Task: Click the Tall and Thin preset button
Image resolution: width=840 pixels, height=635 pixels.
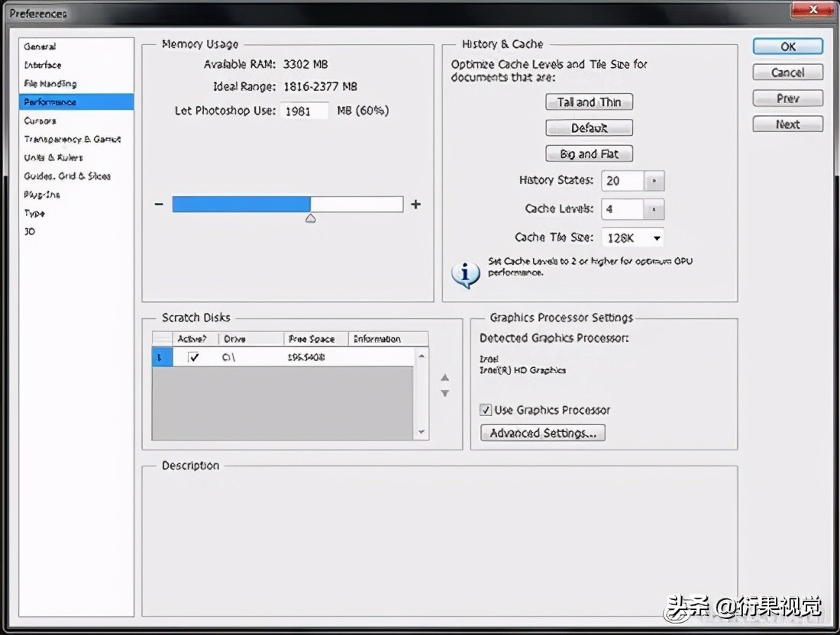Action: click(x=589, y=102)
